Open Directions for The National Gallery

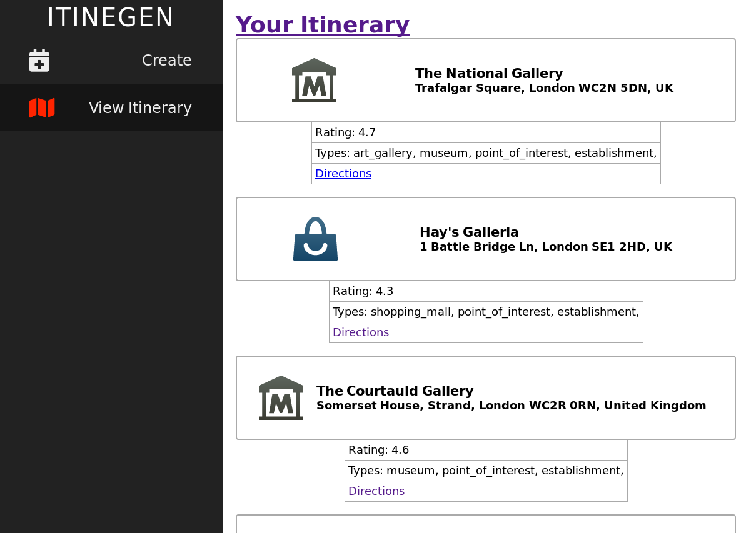[x=343, y=174]
